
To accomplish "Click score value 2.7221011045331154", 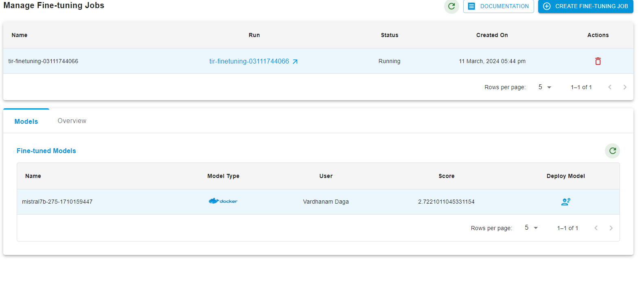I will click(446, 202).
